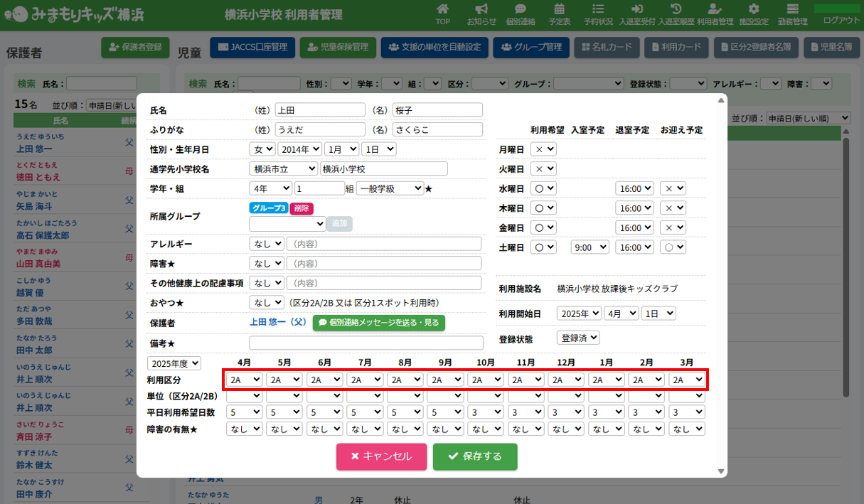This screenshot has width=864, height=504.
Task: Open the TOP home icon
Action: 443,14
